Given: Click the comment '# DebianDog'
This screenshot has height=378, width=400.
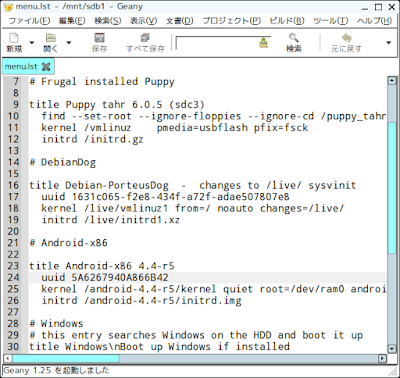Looking at the screenshot, I should click(63, 162).
